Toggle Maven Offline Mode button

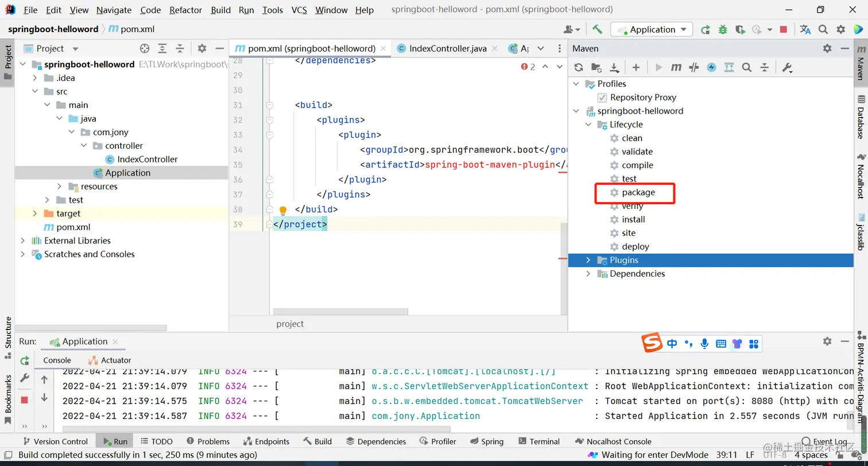(x=694, y=68)
